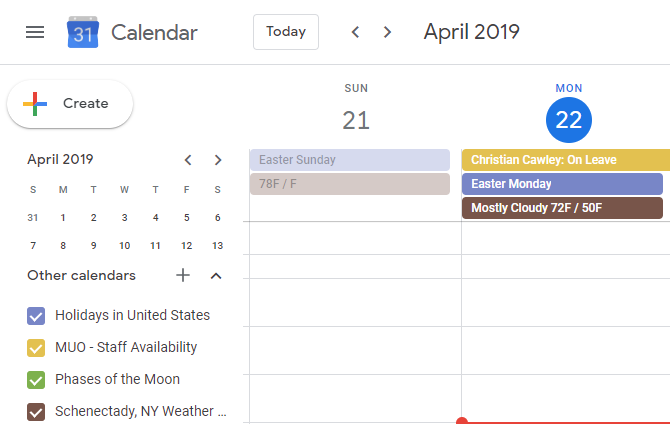Viewport: 670px width, 426px height.
Task: Open Christian Cawley: On Leave event
Action: [566, 160]
